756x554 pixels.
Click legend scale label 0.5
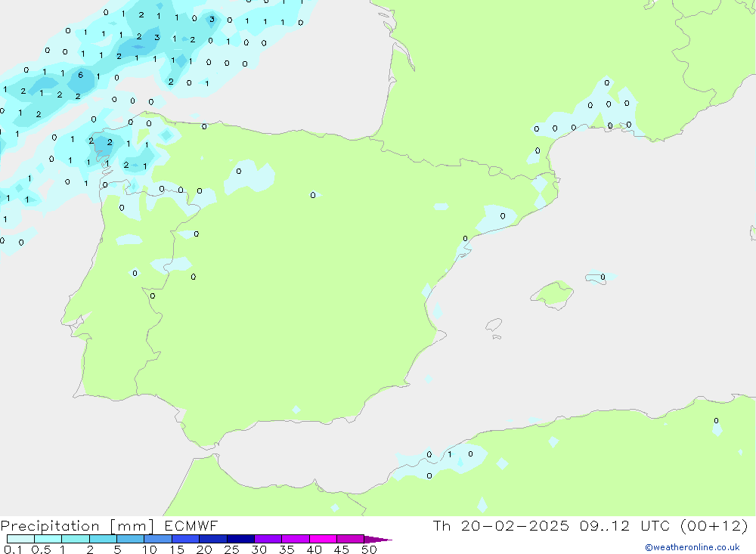pos(41,549)
